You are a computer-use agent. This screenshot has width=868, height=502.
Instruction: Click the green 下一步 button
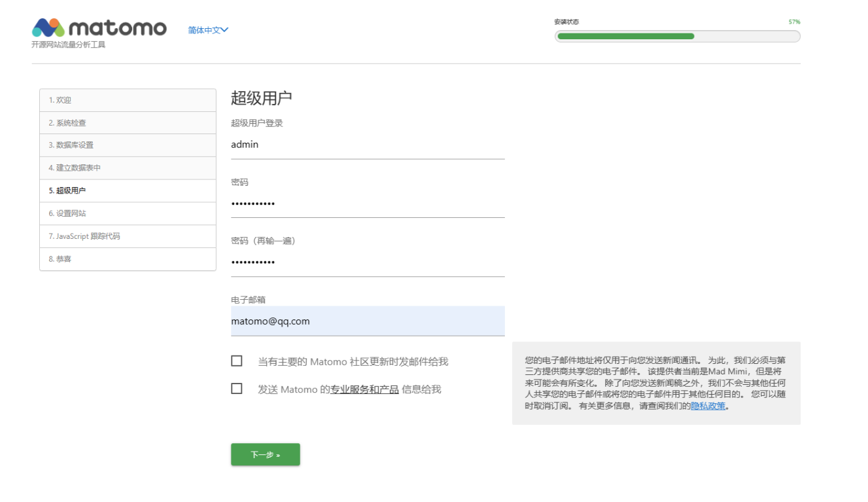click(265, 455)
